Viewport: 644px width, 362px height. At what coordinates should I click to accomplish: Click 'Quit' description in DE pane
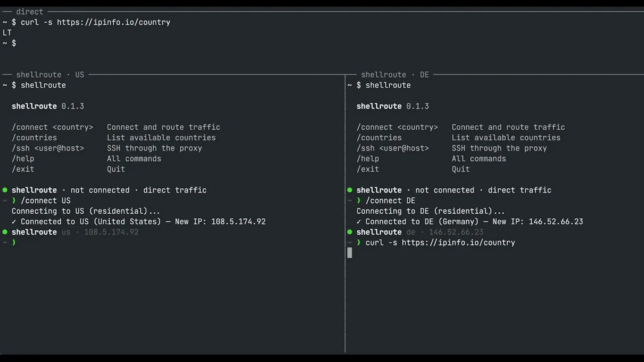coord(461,169)
